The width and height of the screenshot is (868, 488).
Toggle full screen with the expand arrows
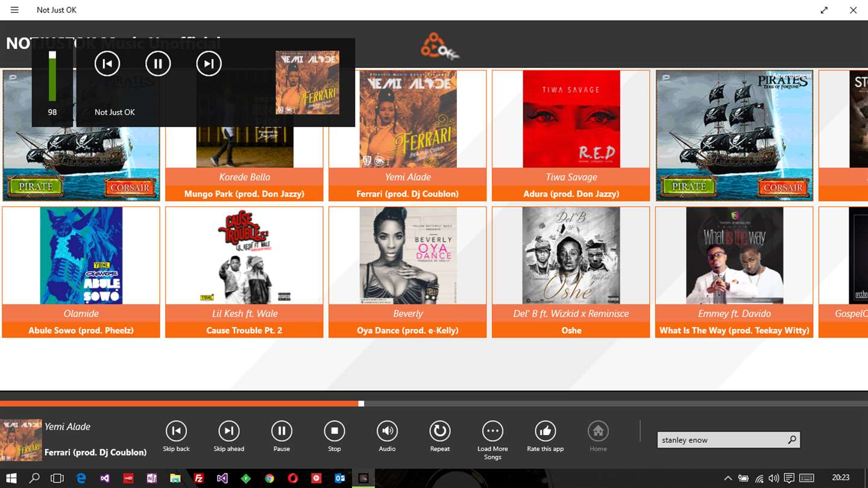click(824, 10)
